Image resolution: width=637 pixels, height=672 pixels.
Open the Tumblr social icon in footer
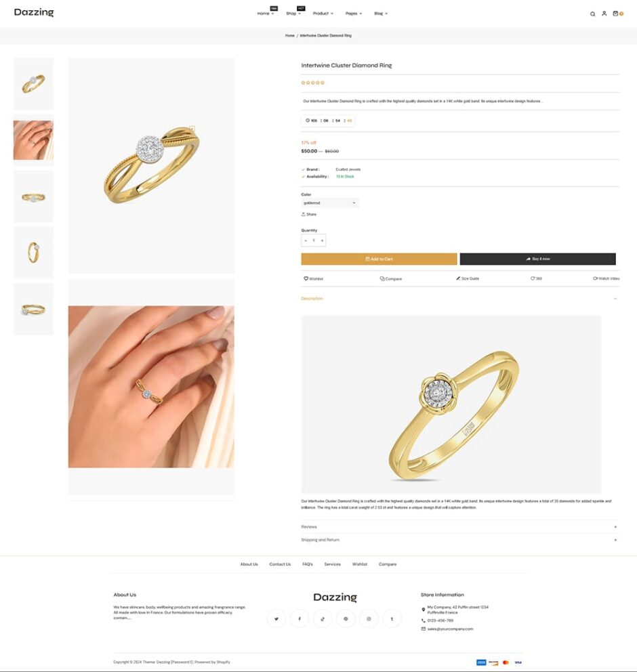tap(392, 618)
